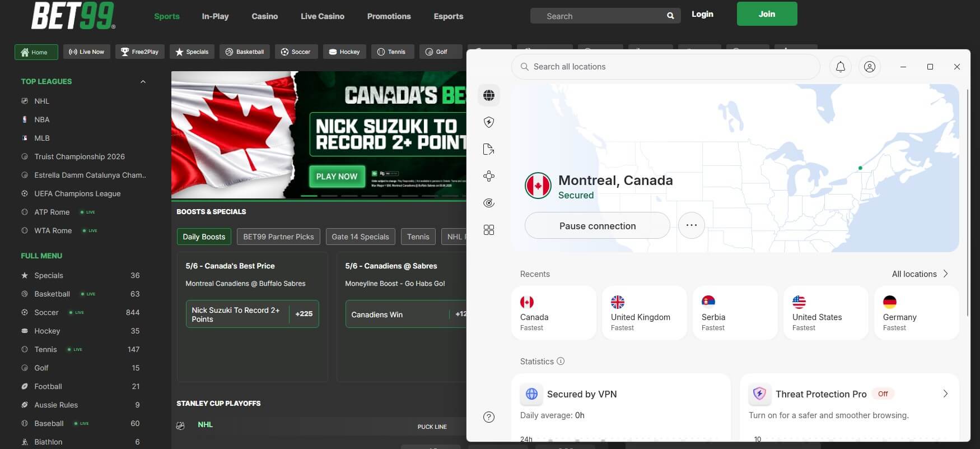980x449 pixels.
Task: Click the green Montreal dot on map
Action: tap(860, 168)
